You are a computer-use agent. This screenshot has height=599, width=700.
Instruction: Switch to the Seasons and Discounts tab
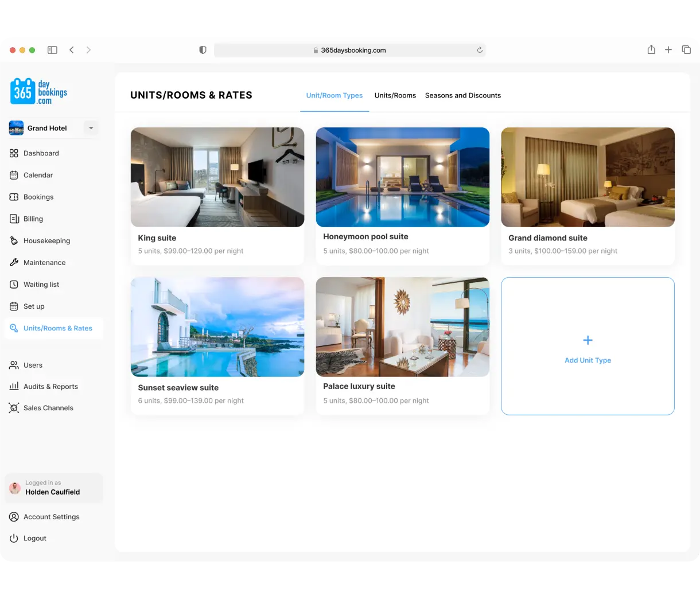463,95
